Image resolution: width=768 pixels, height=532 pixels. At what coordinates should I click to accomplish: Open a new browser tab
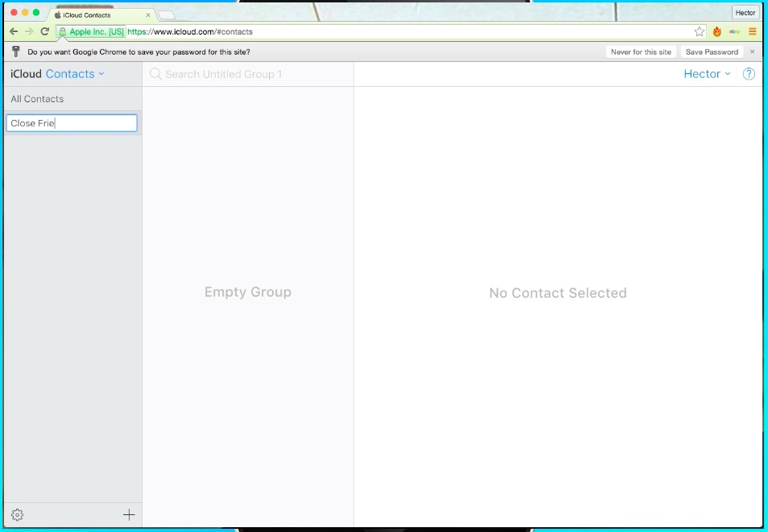click(167, 15)
